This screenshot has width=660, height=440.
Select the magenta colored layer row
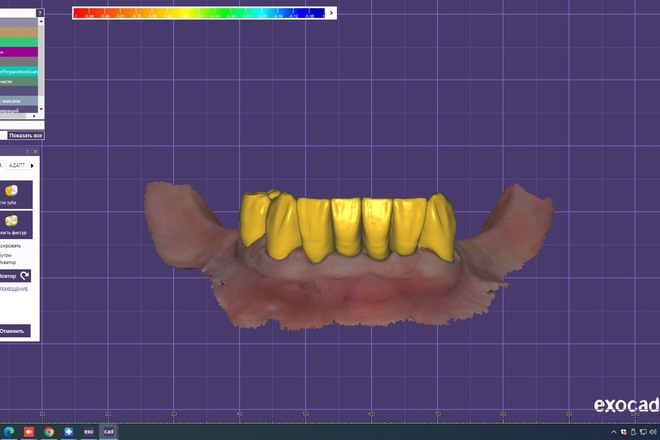19,52
